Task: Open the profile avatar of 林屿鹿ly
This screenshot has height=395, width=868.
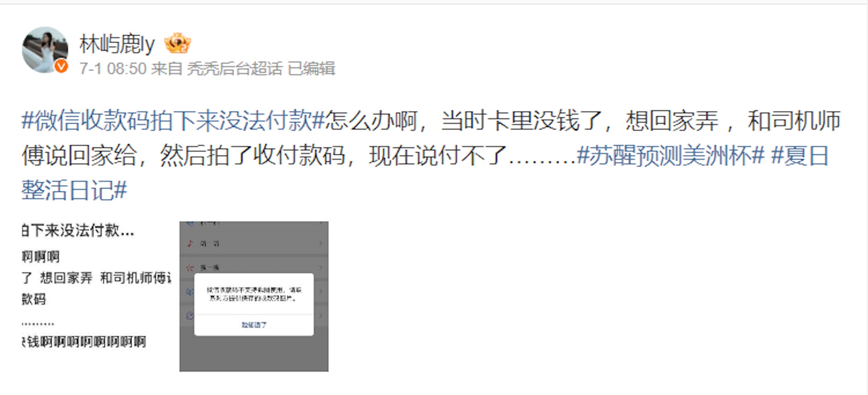Action: (x=45, y=49)
